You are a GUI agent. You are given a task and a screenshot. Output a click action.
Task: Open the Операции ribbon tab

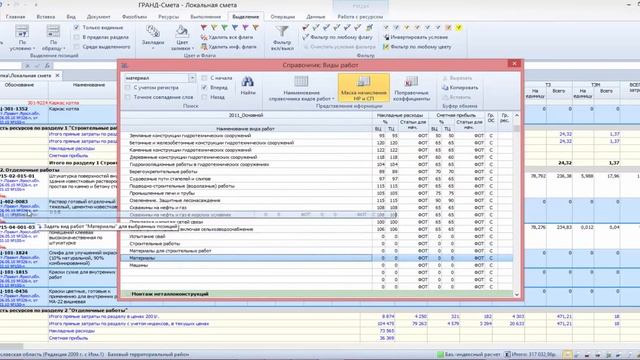pos(282,17)
